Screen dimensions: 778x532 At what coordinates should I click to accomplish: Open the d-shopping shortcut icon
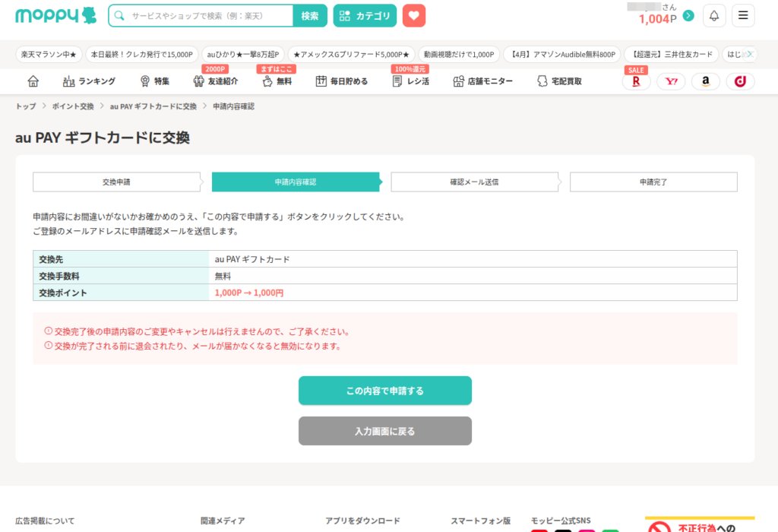[x=740, y=81]
